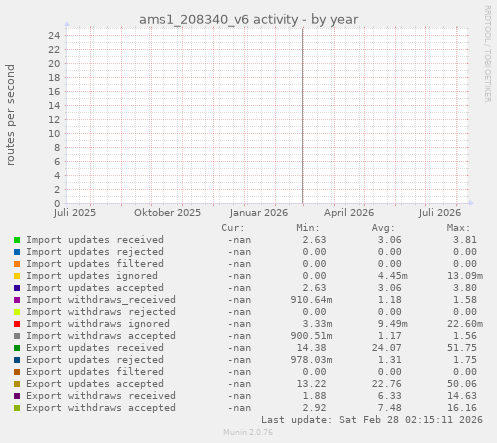Click the 'routes per second' y-axis label

(x=10, y=115)
